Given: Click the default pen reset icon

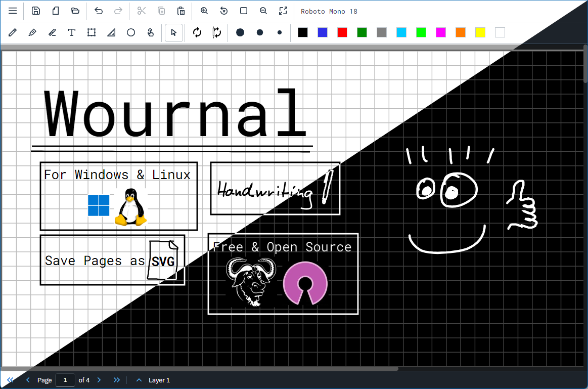Looking at the screenshot, I should pos(217,33).
